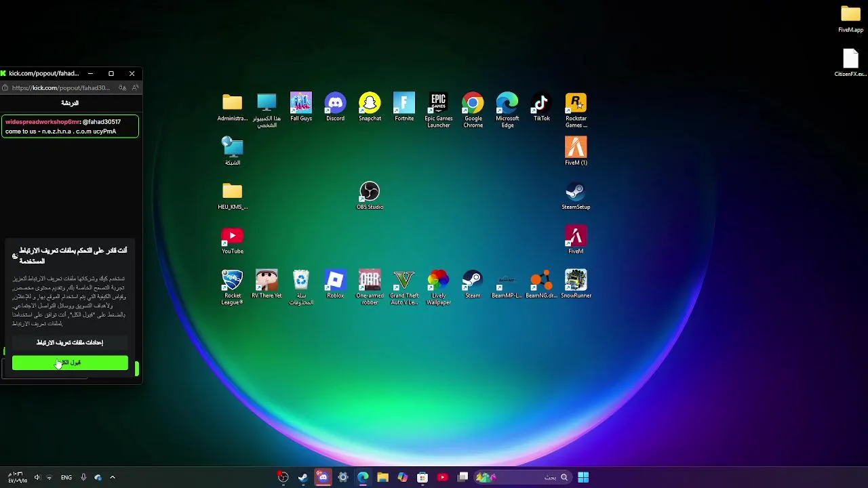This screenshot has width=868, height=488.
Task: Open Microsoft Store from the taskbar
Action: tap(422, 477)
